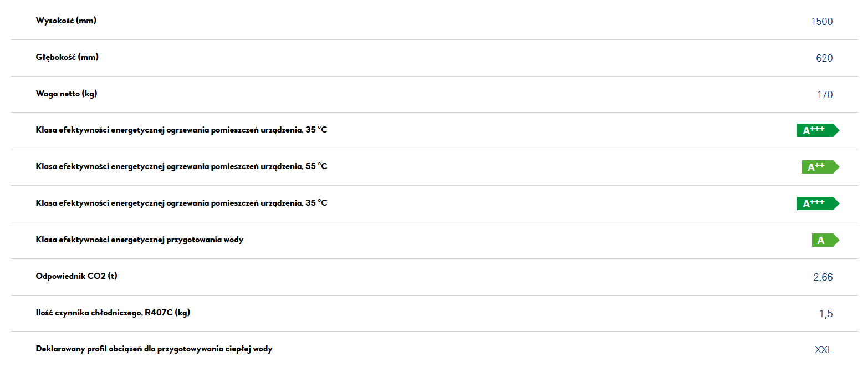Screen dimensions: 868x377
Task: Select the CO2 equivalent value 2,66
Action: 823,277
